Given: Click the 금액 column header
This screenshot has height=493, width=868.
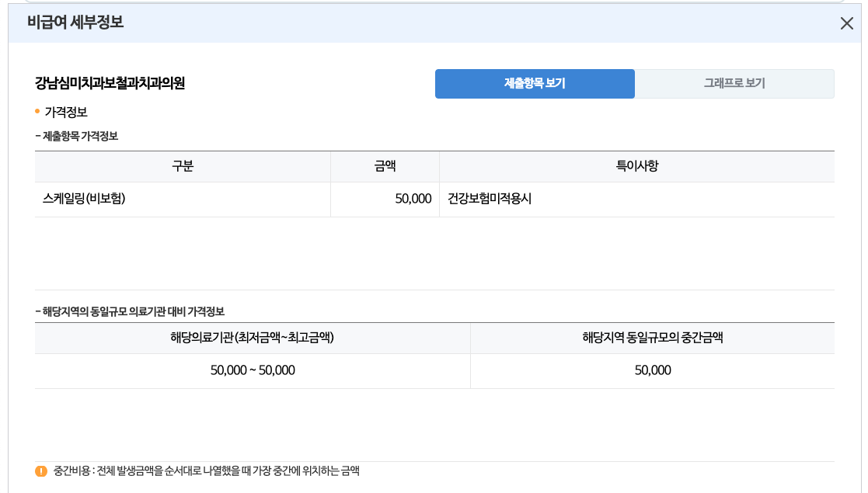Looking at the screenshot, I should pos(385,165).
